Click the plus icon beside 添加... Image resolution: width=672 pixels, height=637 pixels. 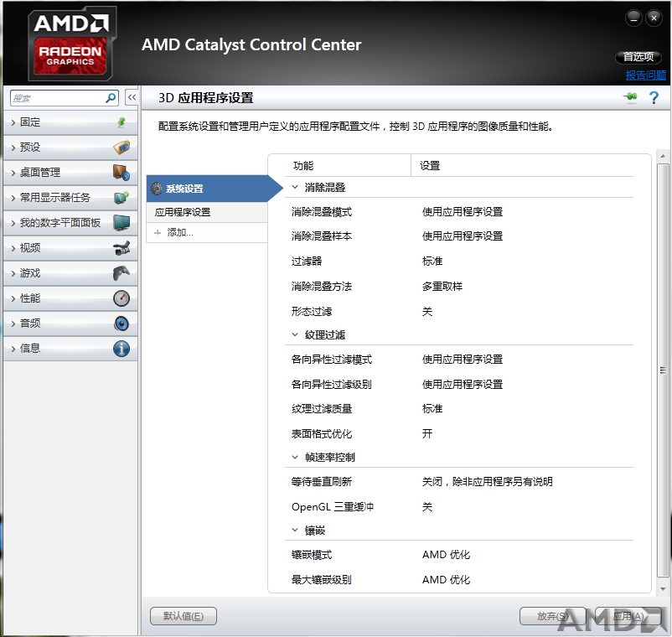point(158,233)
